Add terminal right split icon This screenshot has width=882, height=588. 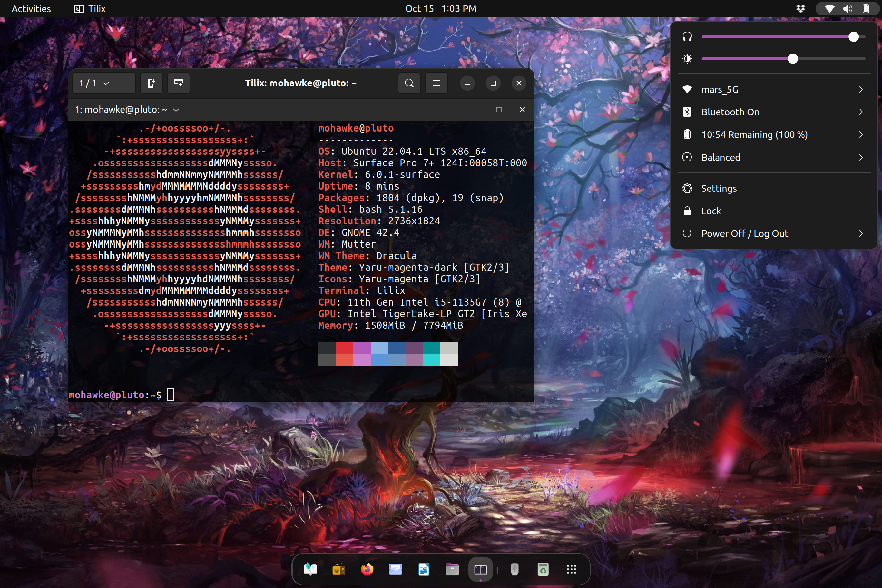pos(151,83)
